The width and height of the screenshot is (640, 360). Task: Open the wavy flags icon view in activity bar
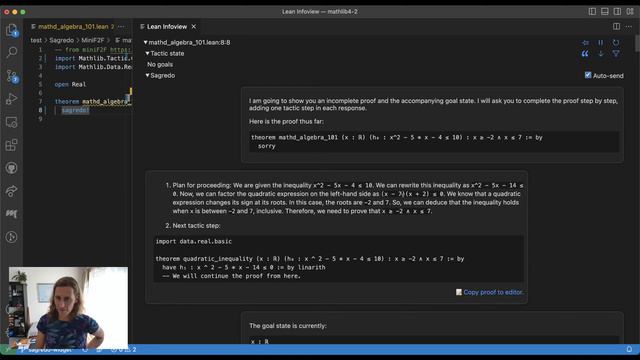(x=11, y=214)
